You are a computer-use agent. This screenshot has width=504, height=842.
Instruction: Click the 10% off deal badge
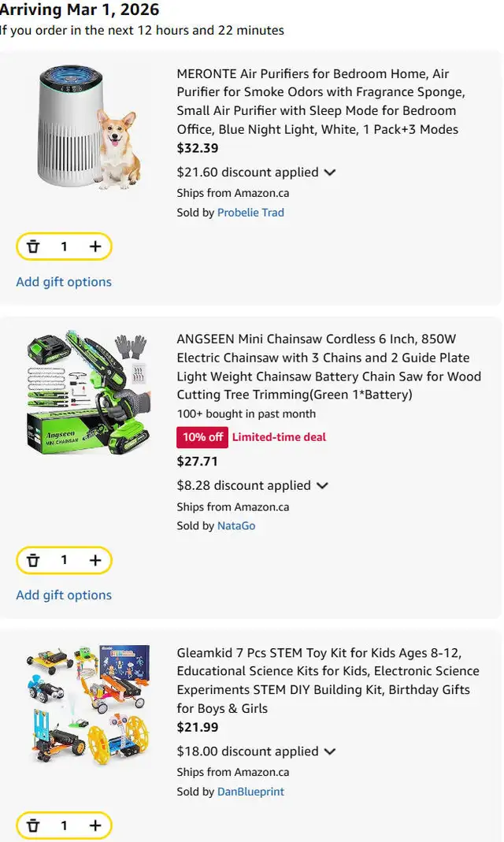202,437
